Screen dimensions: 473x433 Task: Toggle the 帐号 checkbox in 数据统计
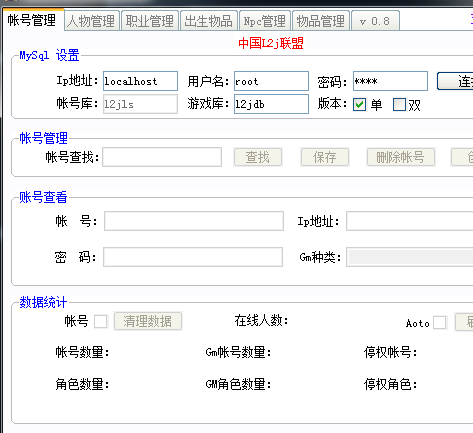coord(101,322)
